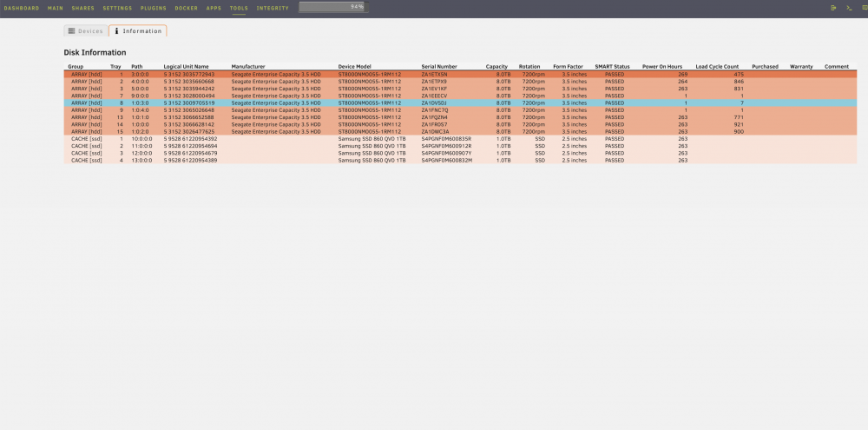Viewport: 868px width, 430px height.
Task: Open the Shares menu
Action: pyautogui.click(x=83, y=9)
